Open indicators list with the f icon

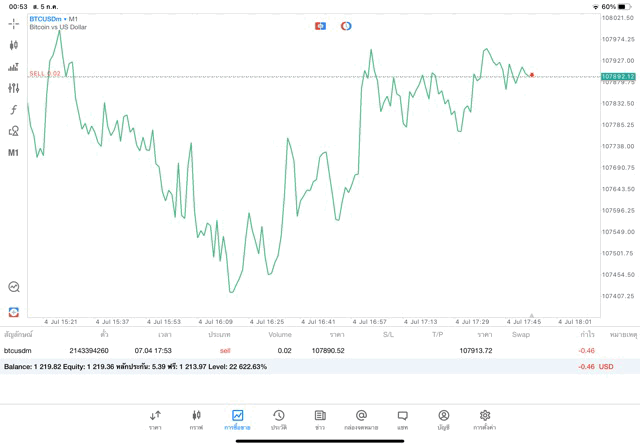coord(14,109)
